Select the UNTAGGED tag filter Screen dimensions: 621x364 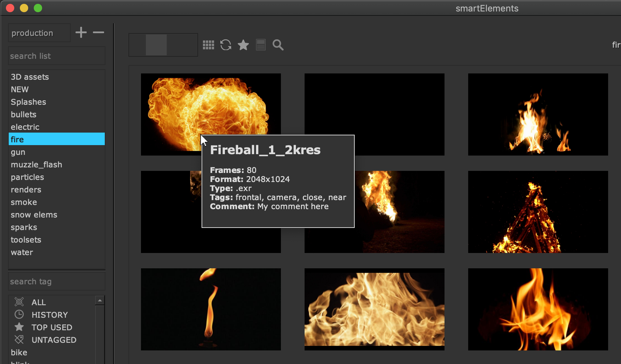[54, 340]
